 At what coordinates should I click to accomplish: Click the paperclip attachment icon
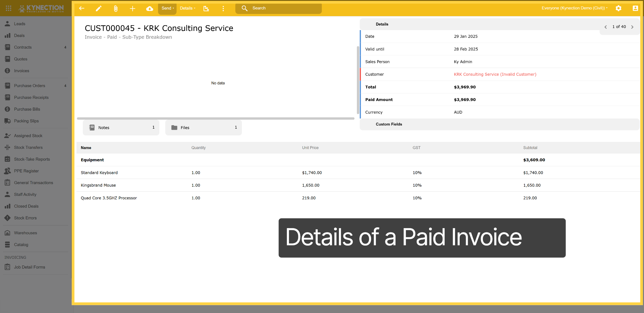pos(116,8)
